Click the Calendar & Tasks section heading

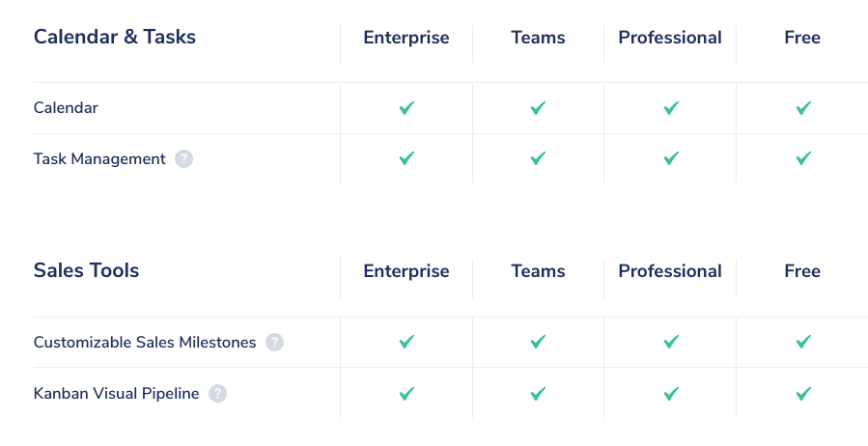[115, 37]
